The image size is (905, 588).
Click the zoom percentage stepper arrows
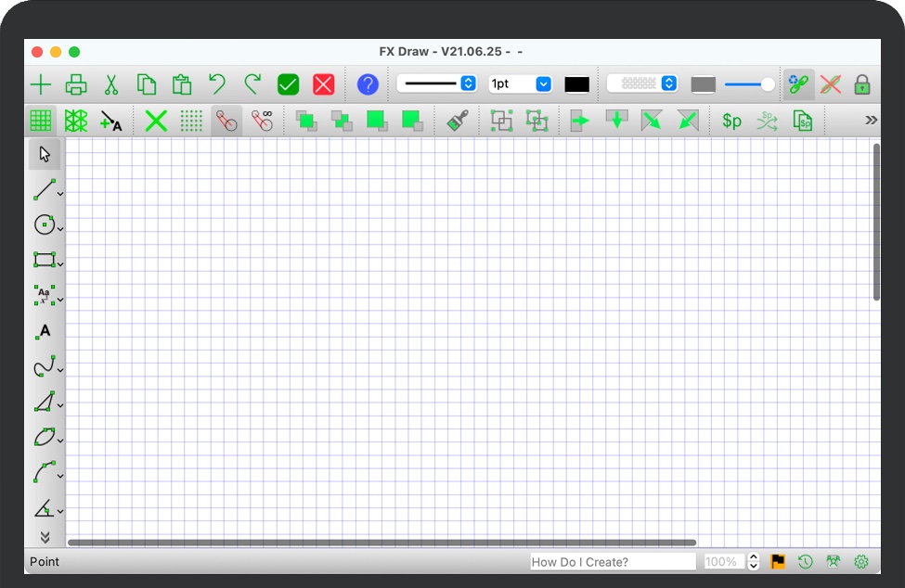point(754,561)
